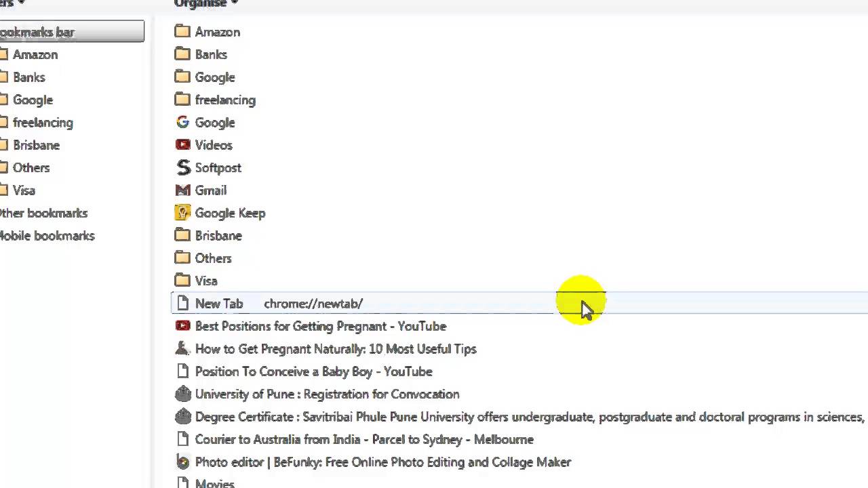Viewport: 868px width, 488px height.
Task: Open the Organise dropdown menu
Action: click(206, 3)
